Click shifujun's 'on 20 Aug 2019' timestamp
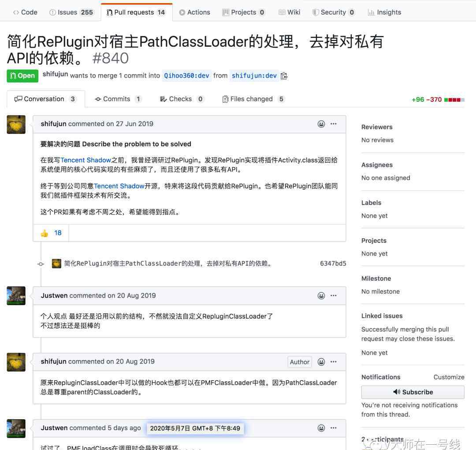Viewport: 476px width, 450px height. [x=130, y=362]
